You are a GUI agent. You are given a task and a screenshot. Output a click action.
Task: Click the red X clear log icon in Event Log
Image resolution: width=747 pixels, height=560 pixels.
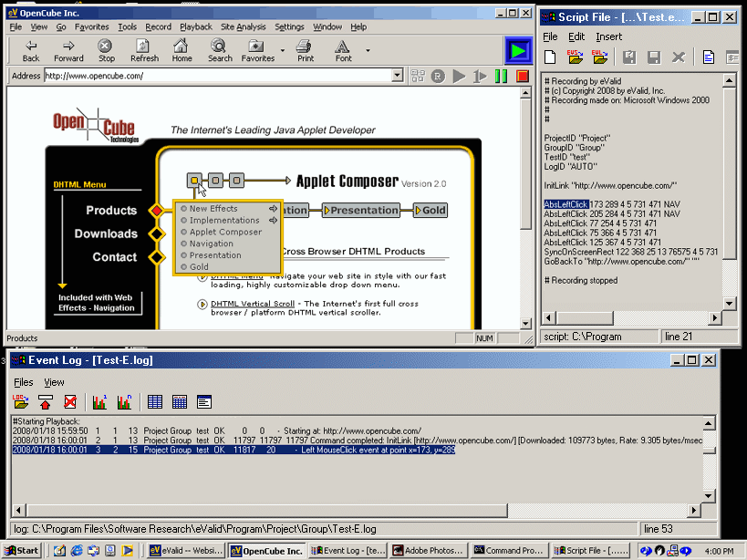tap(70, 402)
